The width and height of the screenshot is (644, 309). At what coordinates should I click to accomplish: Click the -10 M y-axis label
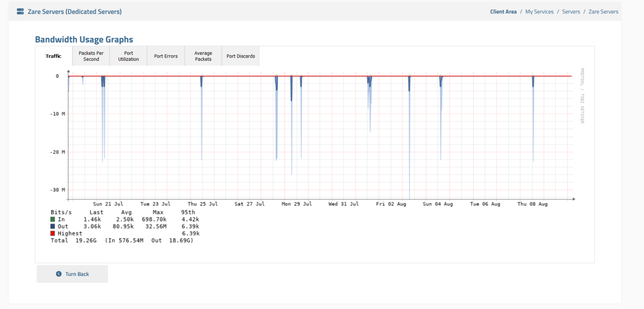pyautogui.click(x=58, y=114)
